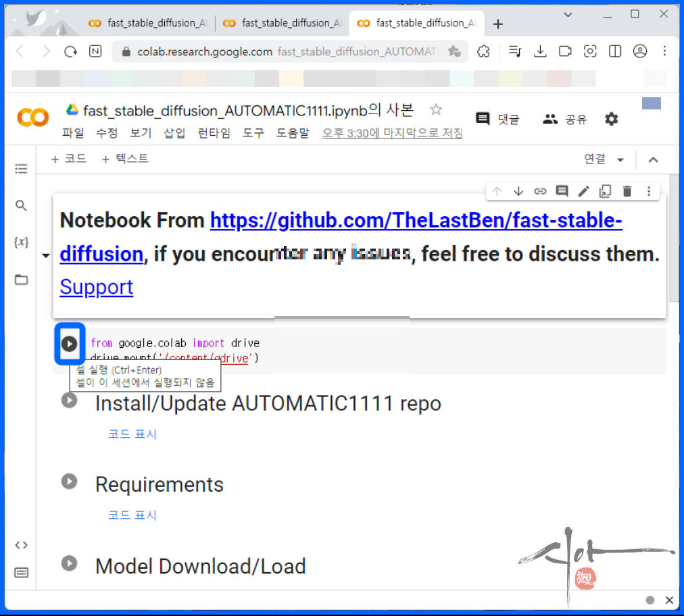The image size is (684, 616).
Task: Open the table of contents sidebar icon
Action: point(21,169)
